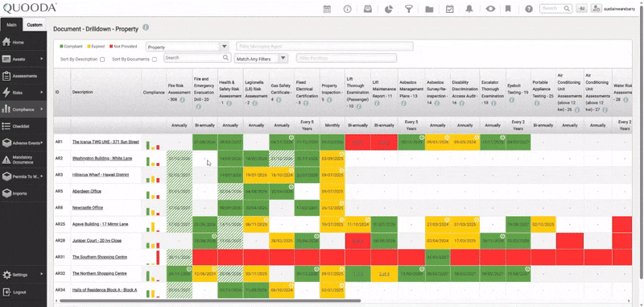
Task: Click info icon for Fire Risk Assessment column
Action: 183,99
